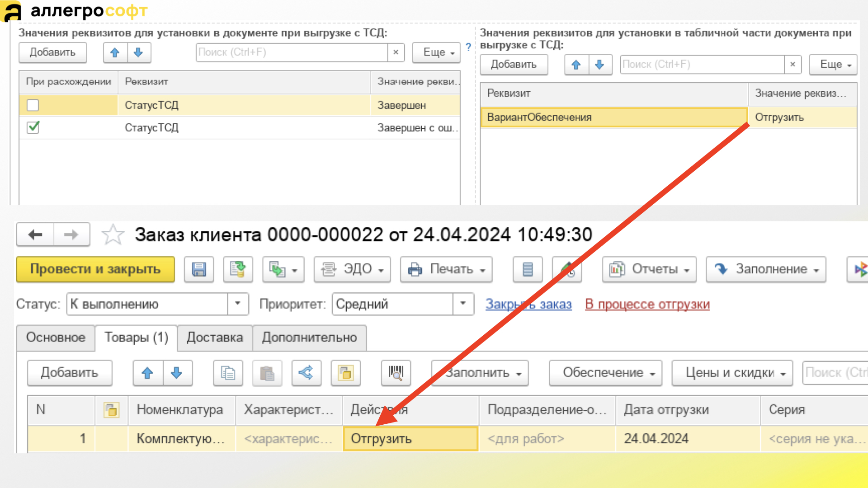Uncheck При расхождении for Завершен с ош.
The width and height of the screenshot is (868, 488).
point(33,127)
